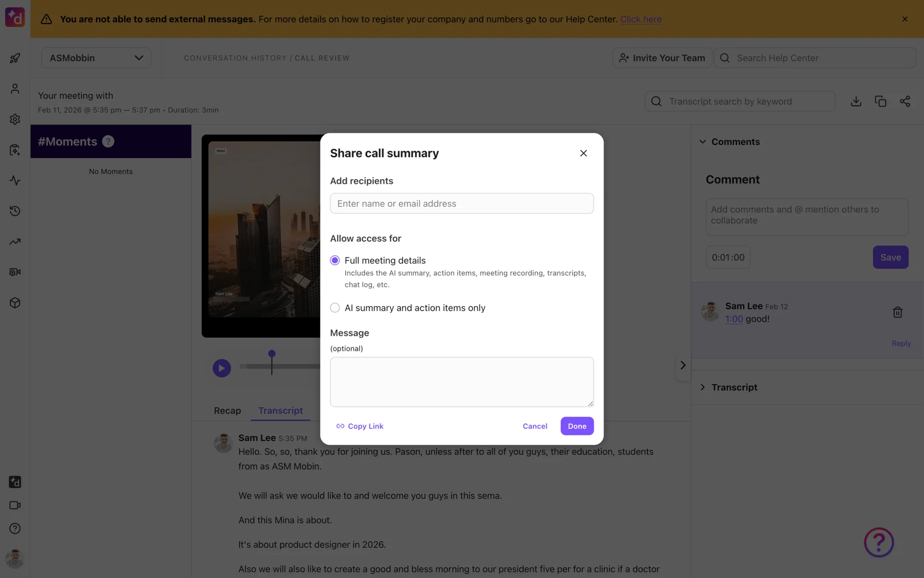Collapse the Comments section

pos(703,142)
